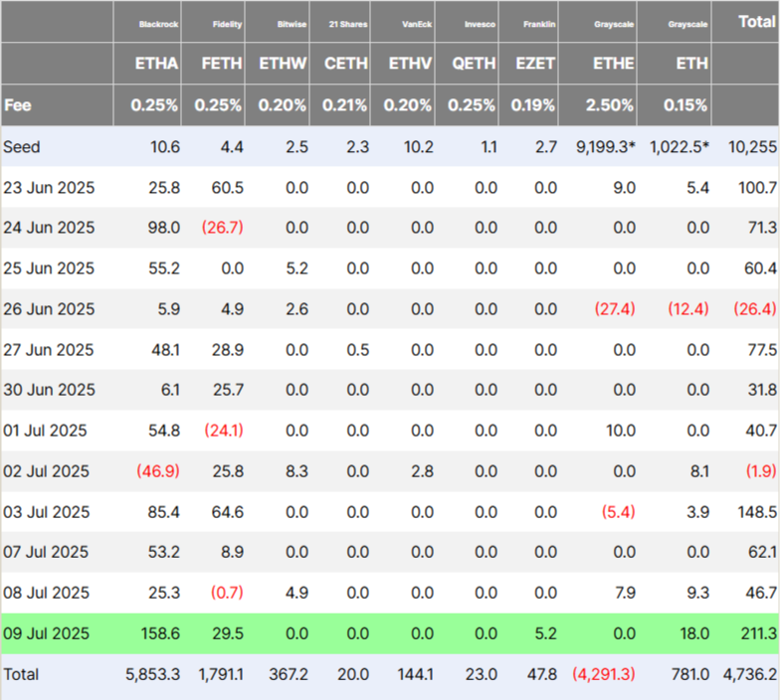Select the red (46.9) ETHA outflow
Viewport: 780px width, 700px height.
tap(158, 471)
